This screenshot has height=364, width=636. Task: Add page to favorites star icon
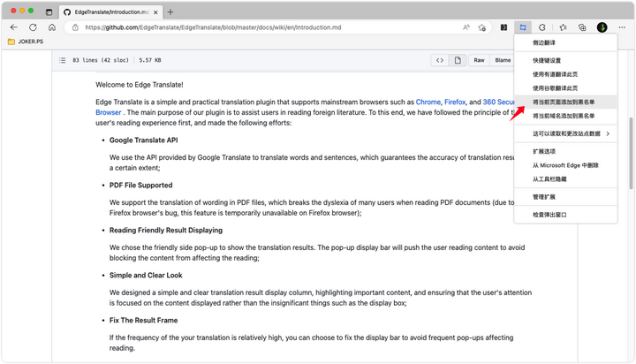pyautogui.click(x=482, y=27)
